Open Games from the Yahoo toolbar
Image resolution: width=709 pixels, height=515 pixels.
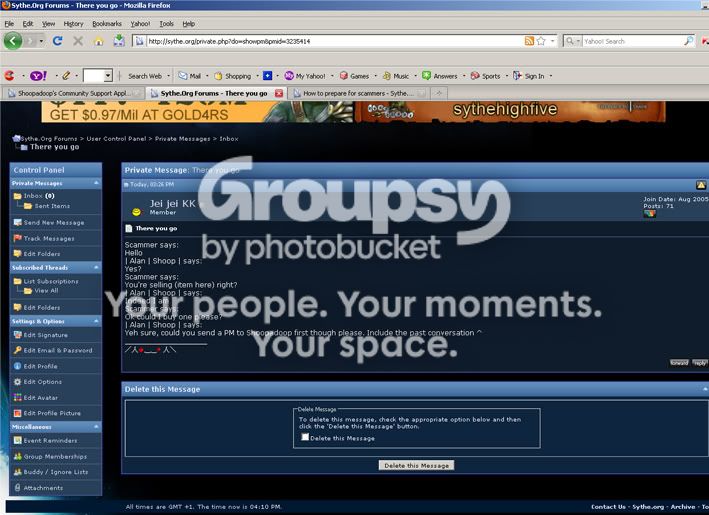(x=354, y=76)
